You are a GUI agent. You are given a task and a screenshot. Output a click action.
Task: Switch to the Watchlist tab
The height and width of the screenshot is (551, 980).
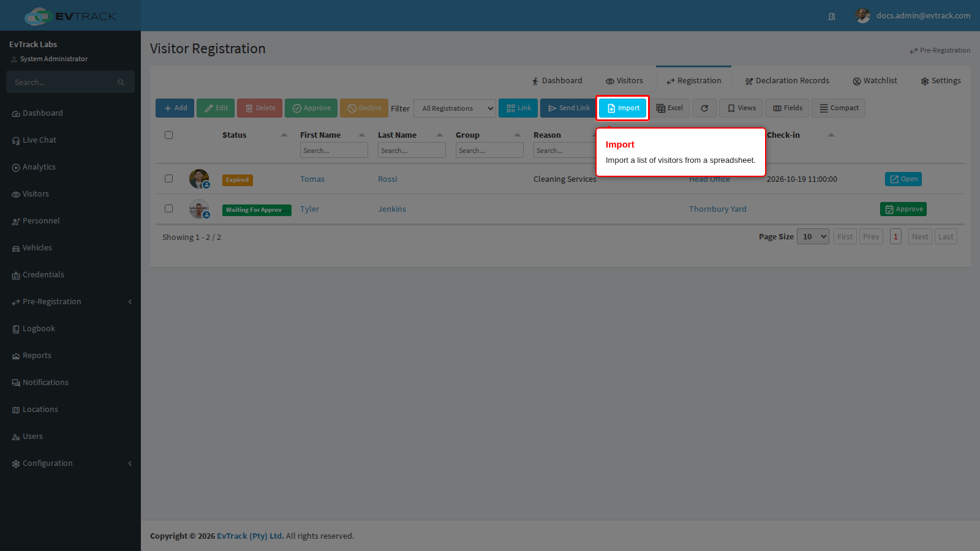(875, 81)
